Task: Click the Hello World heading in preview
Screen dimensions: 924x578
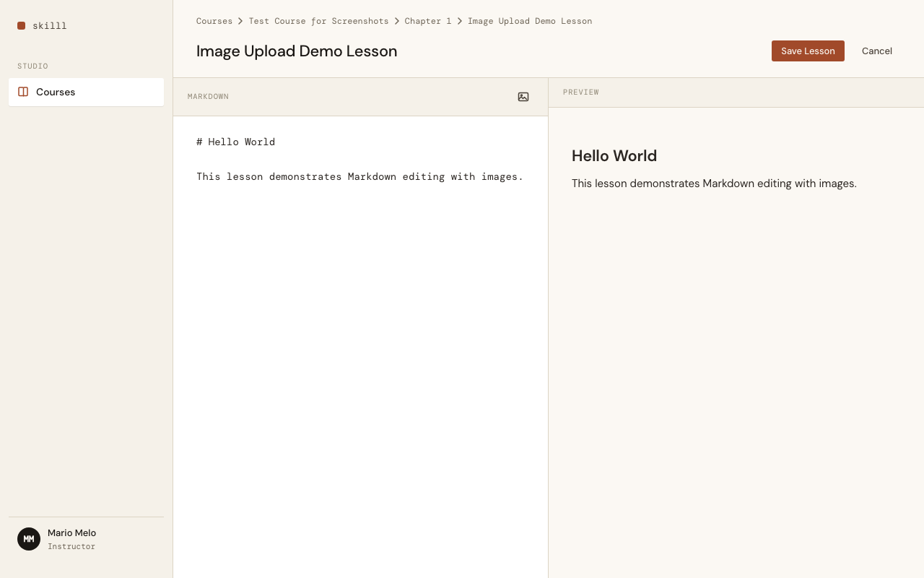Action: [x=614, y=156]
